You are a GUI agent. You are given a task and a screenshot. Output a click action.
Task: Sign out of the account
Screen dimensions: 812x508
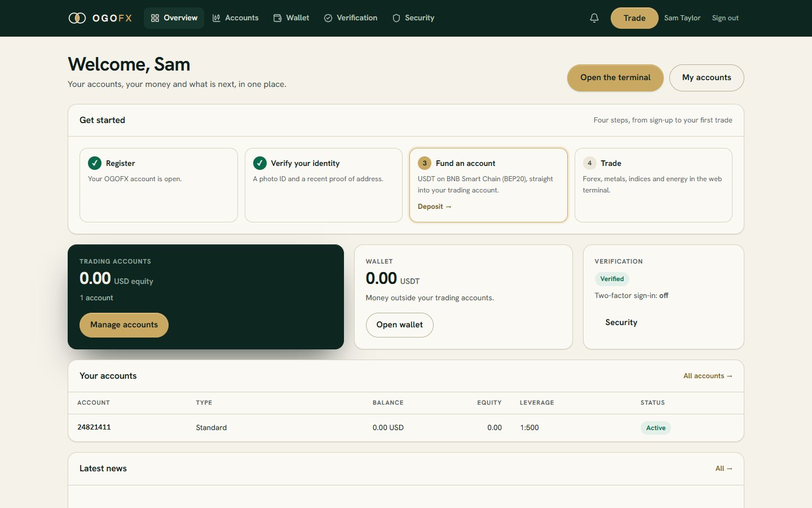(x=725, y=18)
